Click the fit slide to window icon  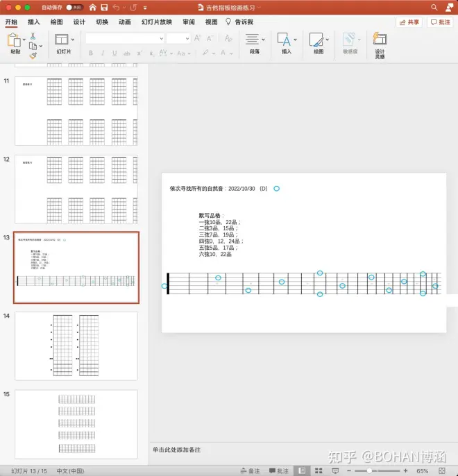(x=447, y=470)
